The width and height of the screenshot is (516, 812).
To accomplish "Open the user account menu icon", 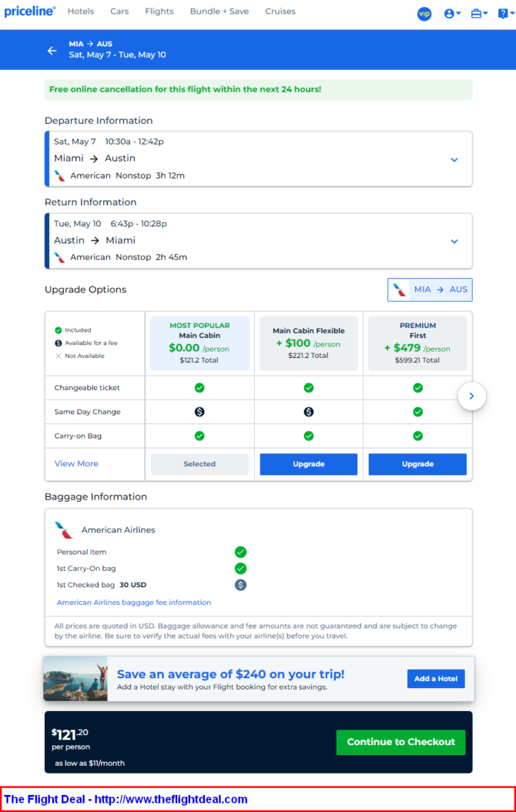I will [452, 14].
